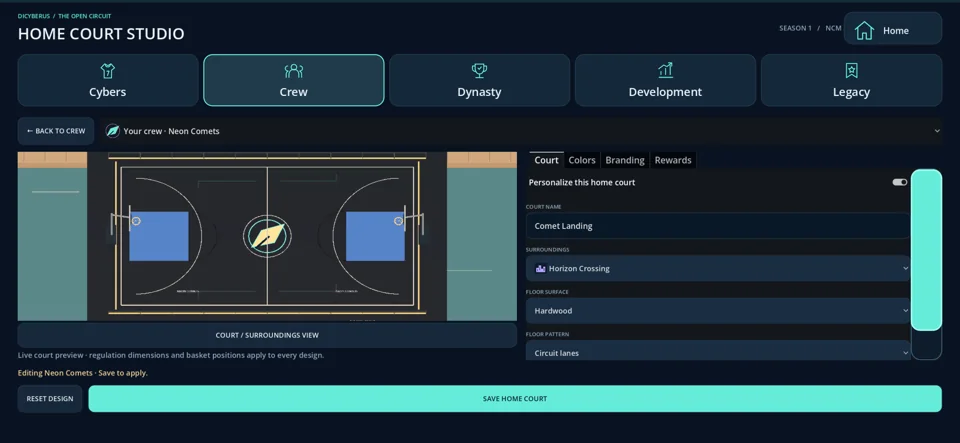Switch to the Court tab
Screen dimensions: 960x443
point(546,160)
